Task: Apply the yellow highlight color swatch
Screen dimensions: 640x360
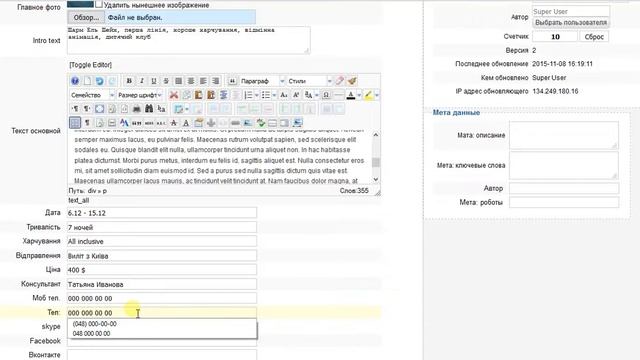Action: coord(368,95)
